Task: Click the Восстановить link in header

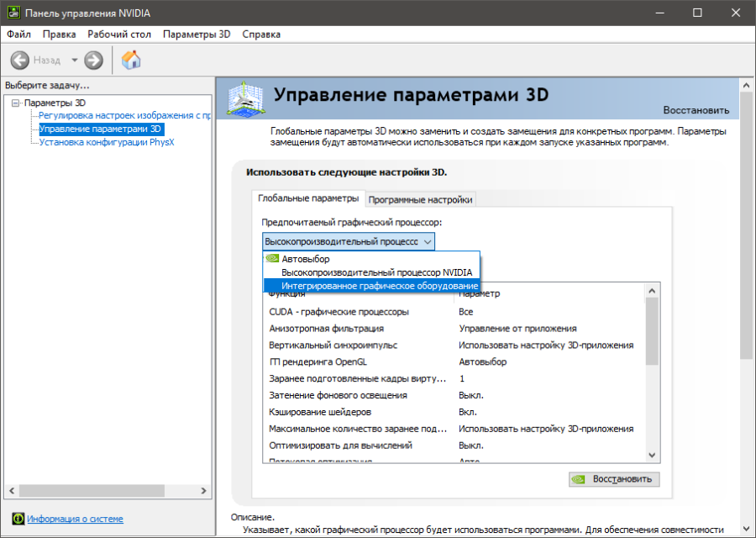Action: tap(696, 110)
